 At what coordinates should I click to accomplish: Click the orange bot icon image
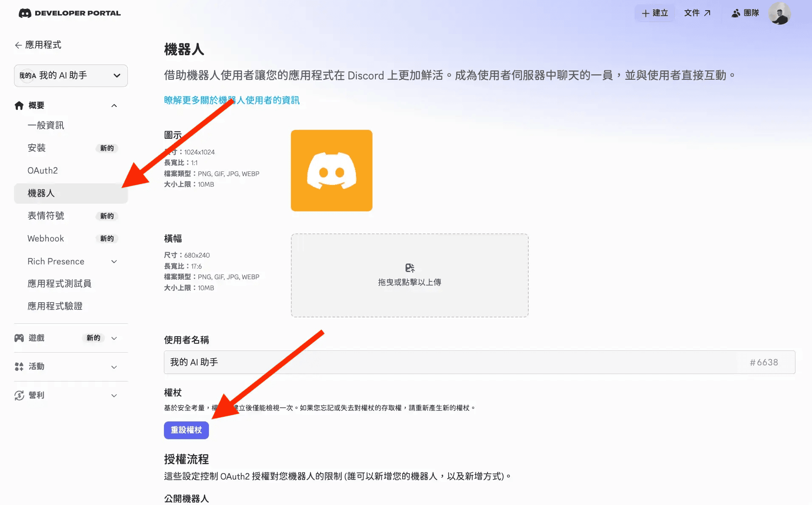(332, 171)
